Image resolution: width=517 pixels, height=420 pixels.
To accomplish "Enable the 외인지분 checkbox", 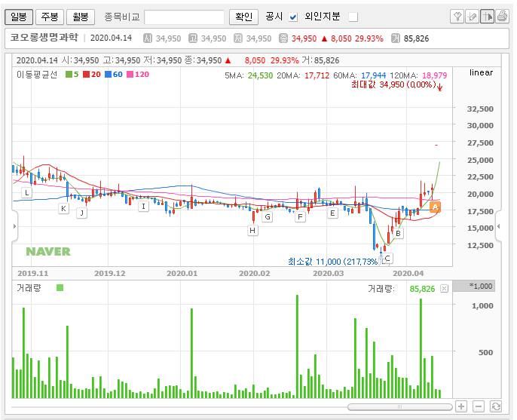I will coord(353,17).
